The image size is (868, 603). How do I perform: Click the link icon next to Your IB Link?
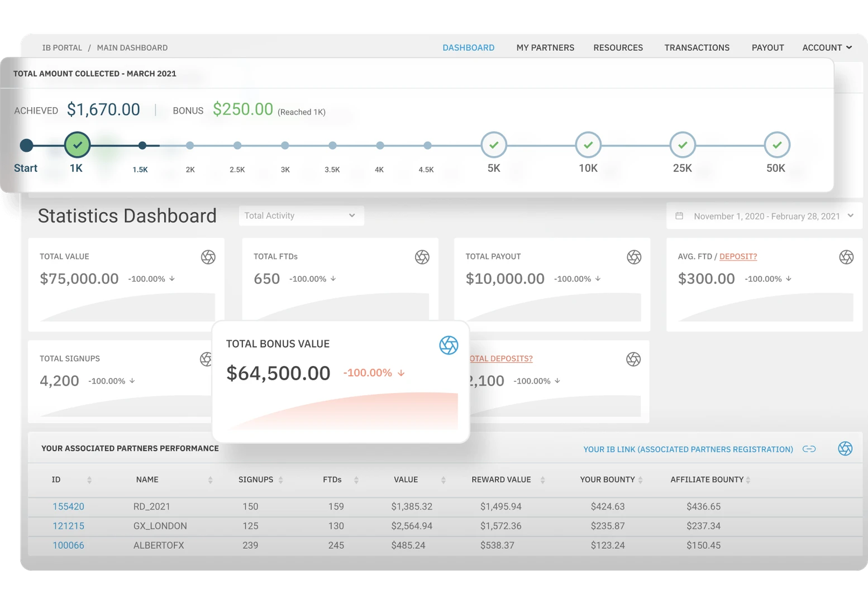[809, 448]
